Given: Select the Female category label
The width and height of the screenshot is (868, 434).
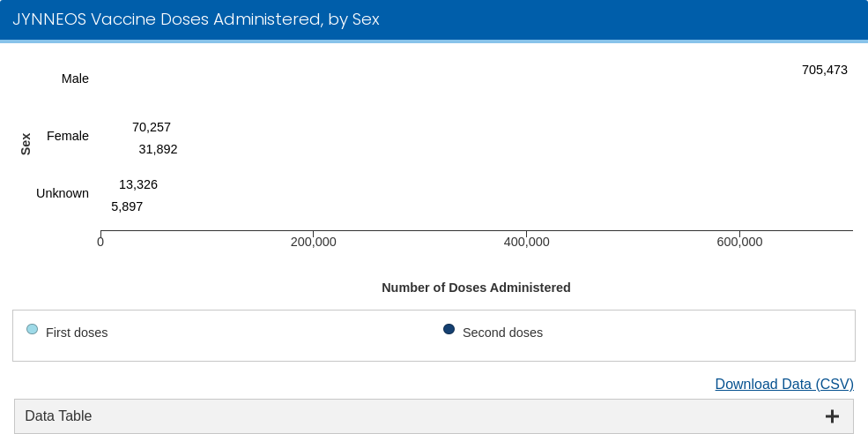Looking at the screenshot, I should tap(68, 136).
